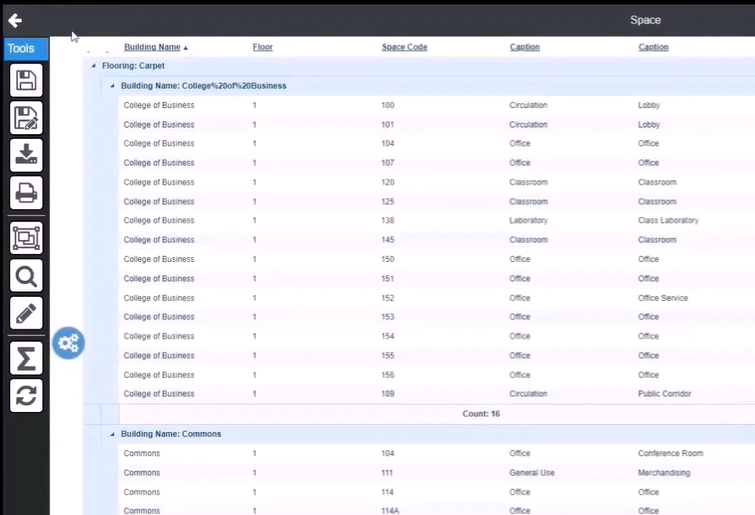Select College of Business row 104
755x515 pixels.
pos(436,143)
